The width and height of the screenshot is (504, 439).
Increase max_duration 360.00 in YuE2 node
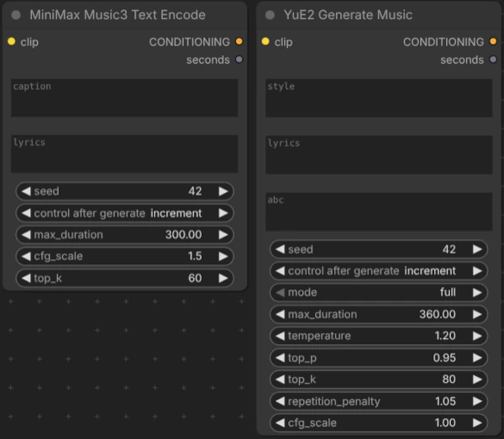click(477, 315)
